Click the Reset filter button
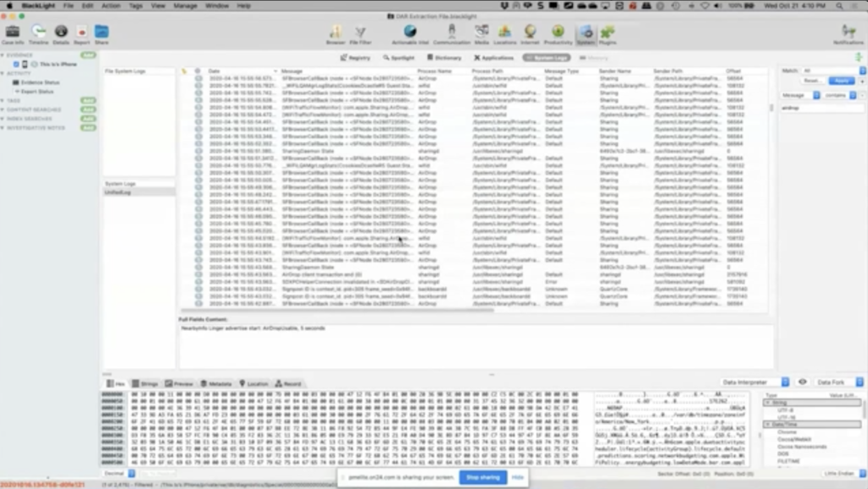This screenshot has width=868, height=489. (x=812, y=81)
